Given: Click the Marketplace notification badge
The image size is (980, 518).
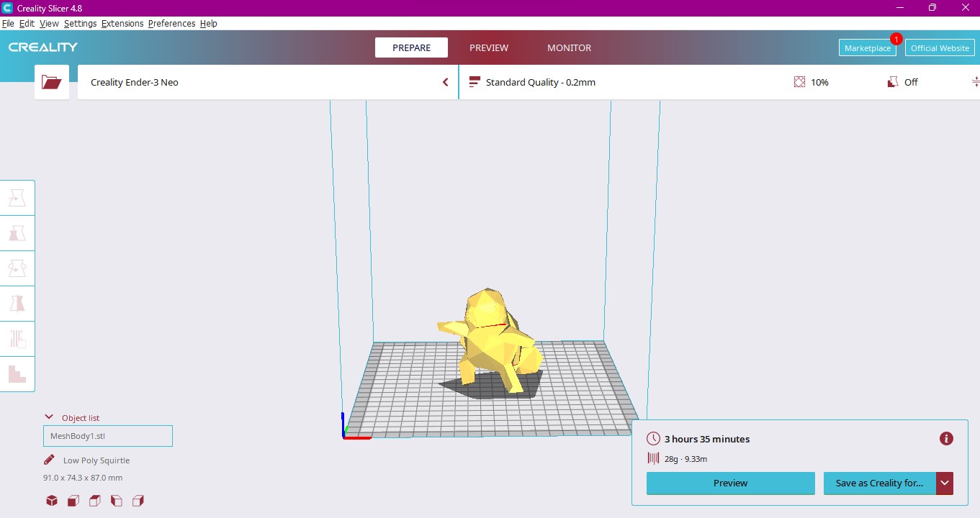Looking at the screenshot, I should click(896, 39).
